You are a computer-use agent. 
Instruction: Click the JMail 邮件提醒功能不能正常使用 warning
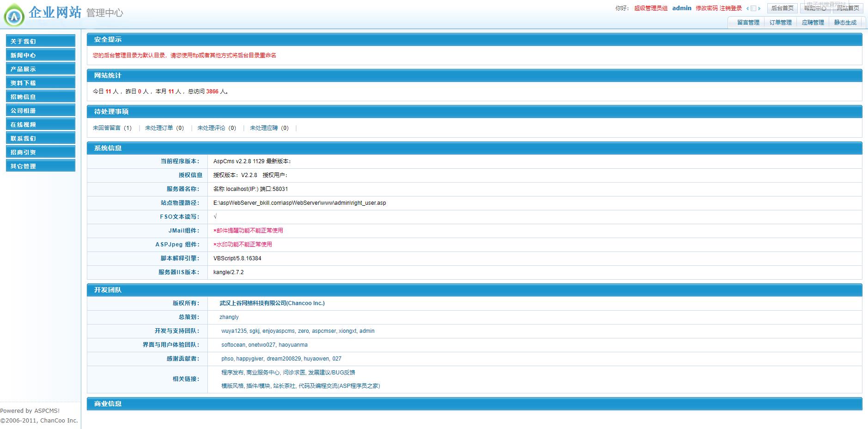(x=248, y=231)
